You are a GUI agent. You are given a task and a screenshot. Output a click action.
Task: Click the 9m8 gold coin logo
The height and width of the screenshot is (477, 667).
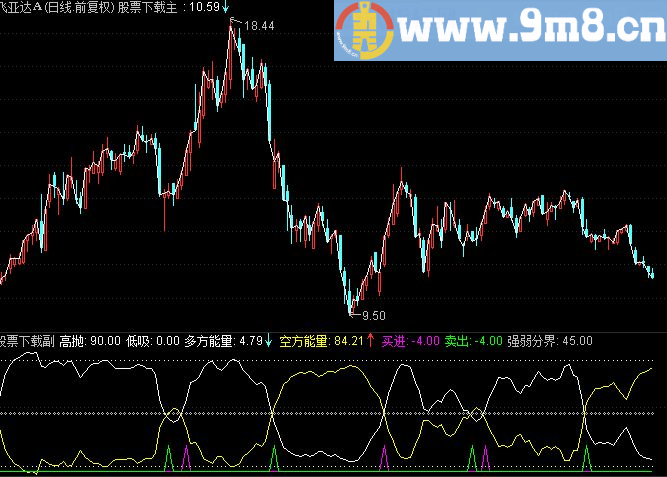pyautogui.click(x=365, y=30)
